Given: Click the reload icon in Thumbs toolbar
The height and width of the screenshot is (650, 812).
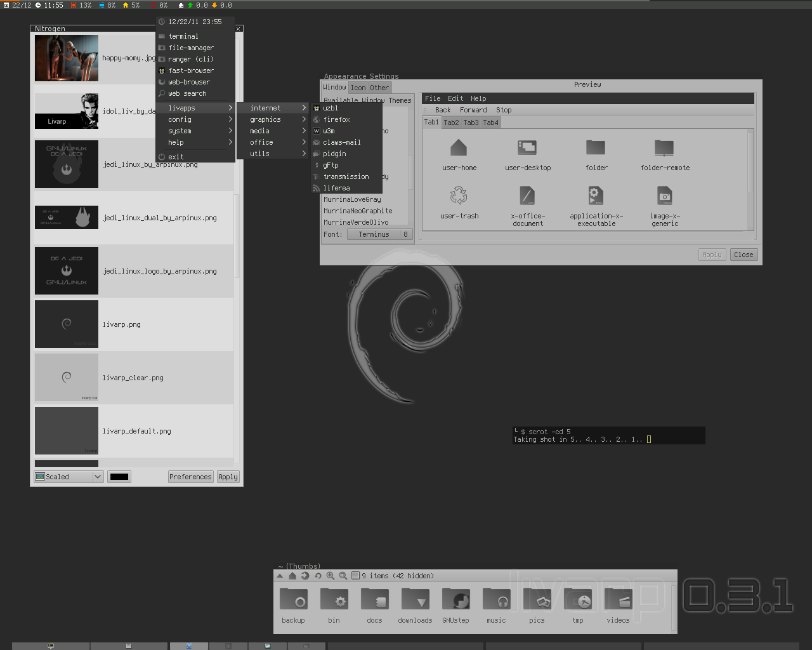Looking at the screenshot, I should (x=318, y=576).
